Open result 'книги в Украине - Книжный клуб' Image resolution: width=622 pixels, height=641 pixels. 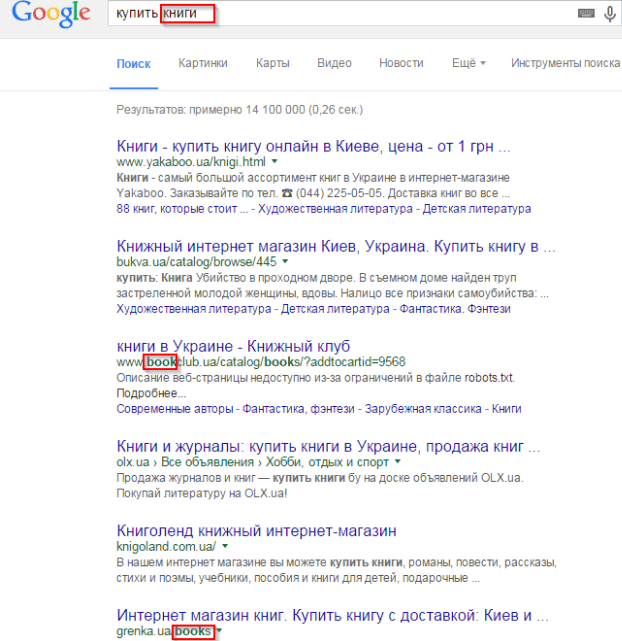pos(233,346)
